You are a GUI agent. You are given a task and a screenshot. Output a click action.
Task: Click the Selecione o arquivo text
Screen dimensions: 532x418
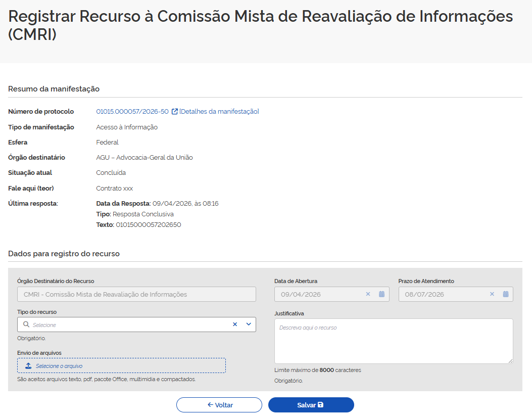coord(59,366)
